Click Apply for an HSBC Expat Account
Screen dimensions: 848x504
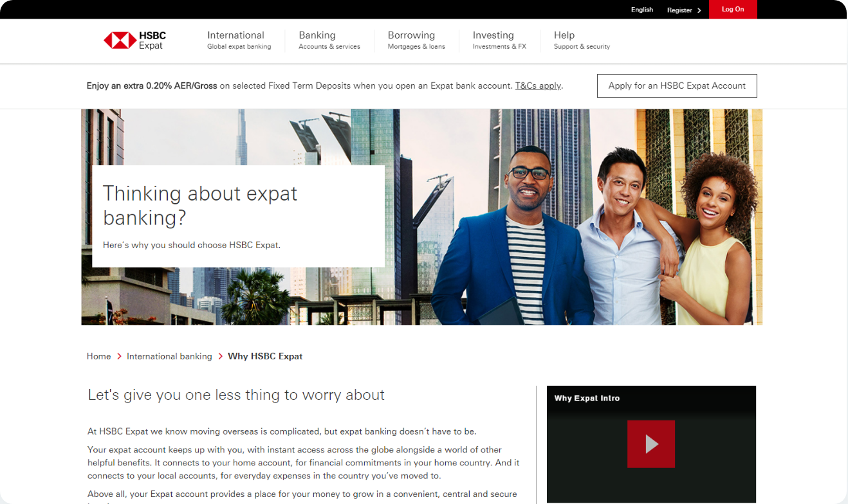(x=677, y=86)
